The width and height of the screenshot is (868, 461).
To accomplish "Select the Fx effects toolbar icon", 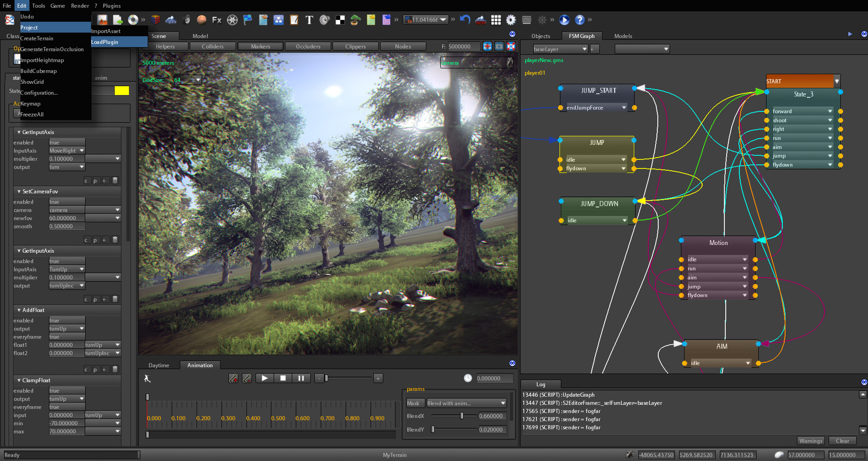I will pyautogui.click(x=216, y=20).
